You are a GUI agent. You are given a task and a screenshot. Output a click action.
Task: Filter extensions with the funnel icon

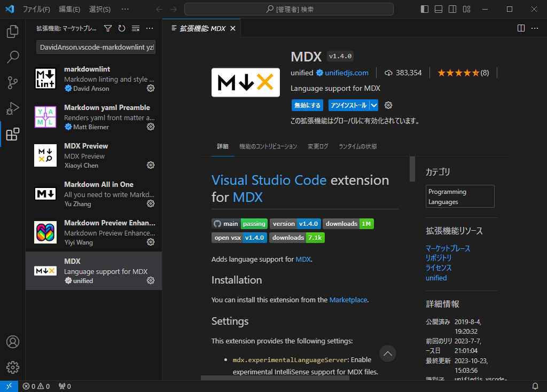108,28
